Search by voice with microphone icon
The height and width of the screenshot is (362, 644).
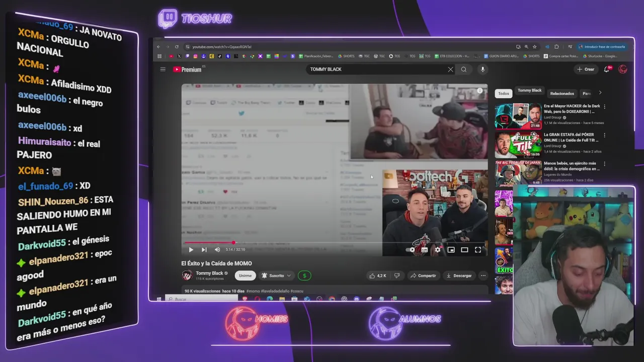(482, 69)
